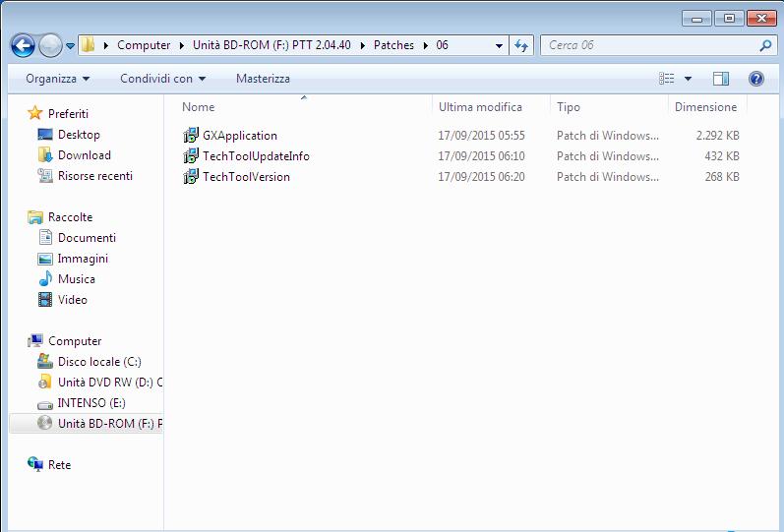Open the address bar history dropdown

point(499,45)
